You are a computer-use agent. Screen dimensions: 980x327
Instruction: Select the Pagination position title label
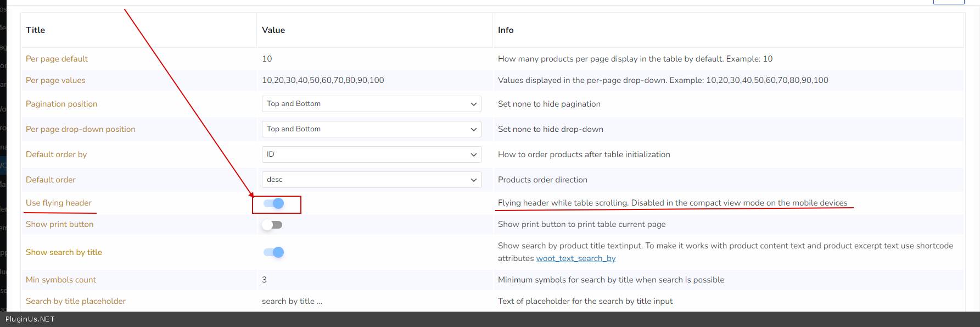tap(61, 104)
